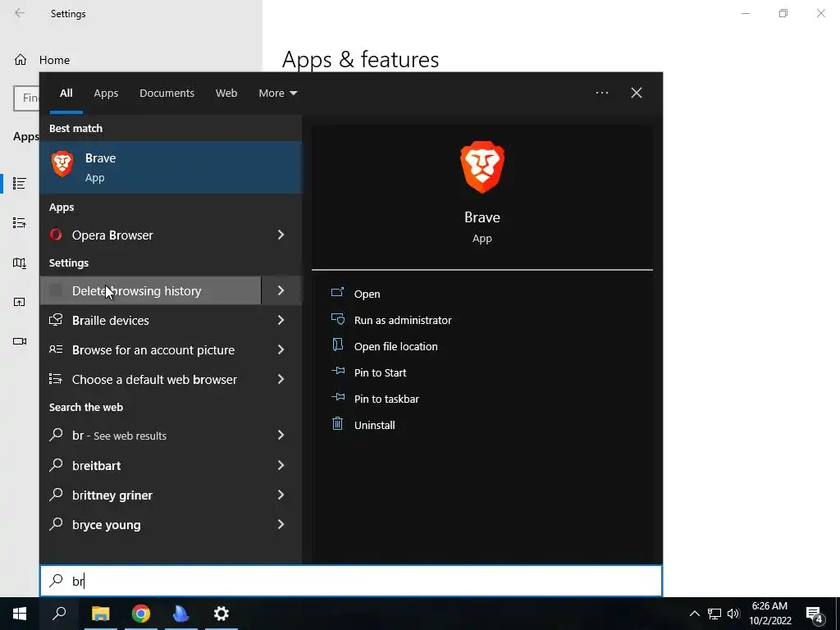The width and height of the screenshot is (840, 630).
Task: Select Default apps icon in Settings sidebar
Action: 20,222
